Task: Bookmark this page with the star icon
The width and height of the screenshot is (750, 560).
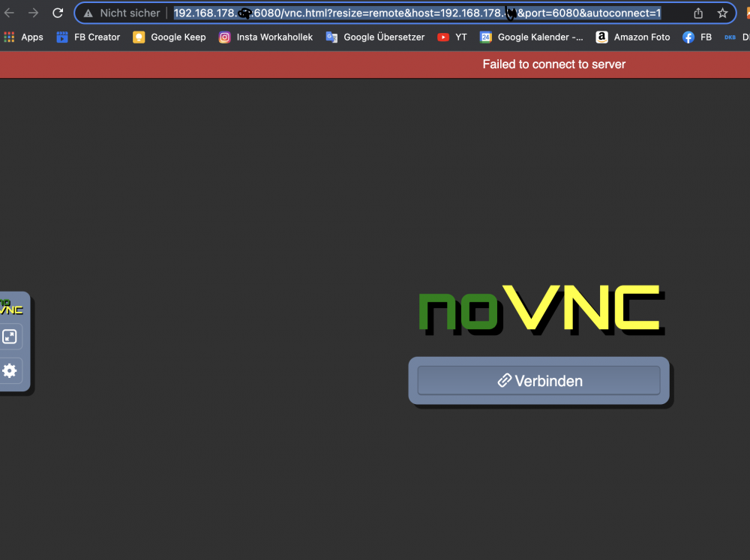Action: click(722, 13)
